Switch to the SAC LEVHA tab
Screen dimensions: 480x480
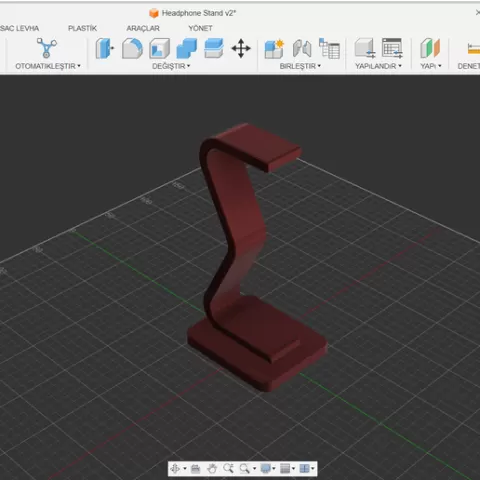click(19, 28)
